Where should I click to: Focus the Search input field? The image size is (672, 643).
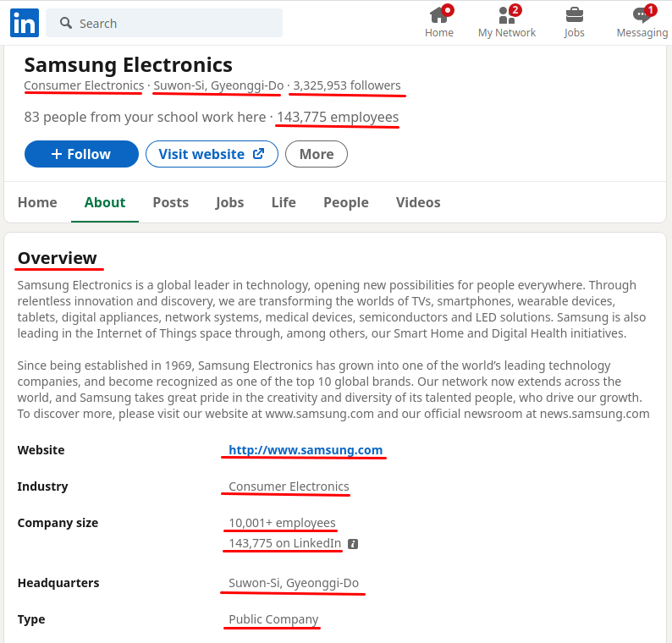click(164, 23)
